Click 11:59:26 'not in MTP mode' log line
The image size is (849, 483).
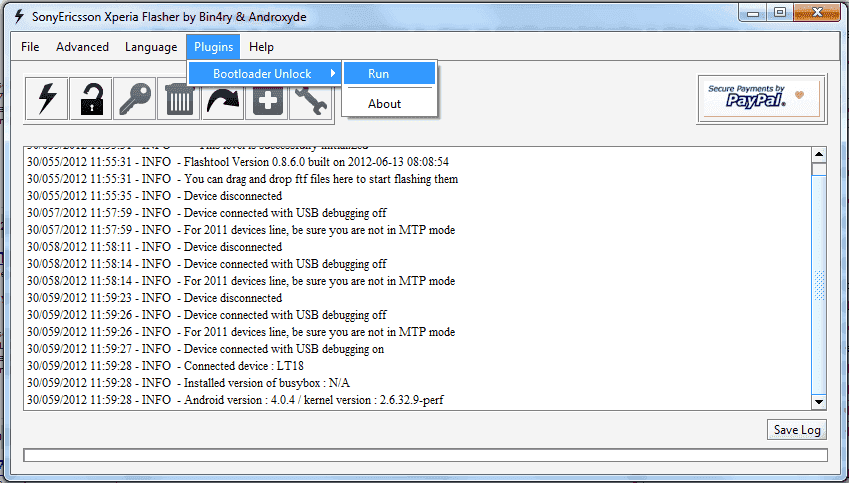pos(241,332)
